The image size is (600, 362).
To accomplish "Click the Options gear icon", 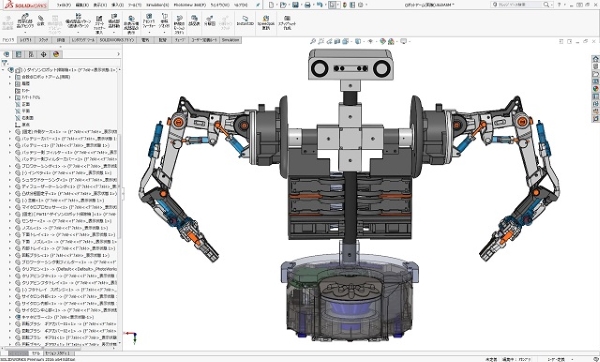I will pos(360,5).
